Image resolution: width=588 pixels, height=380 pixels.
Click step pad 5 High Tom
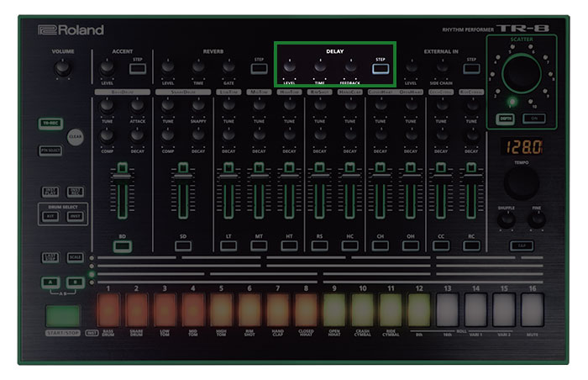click(221, 309)
